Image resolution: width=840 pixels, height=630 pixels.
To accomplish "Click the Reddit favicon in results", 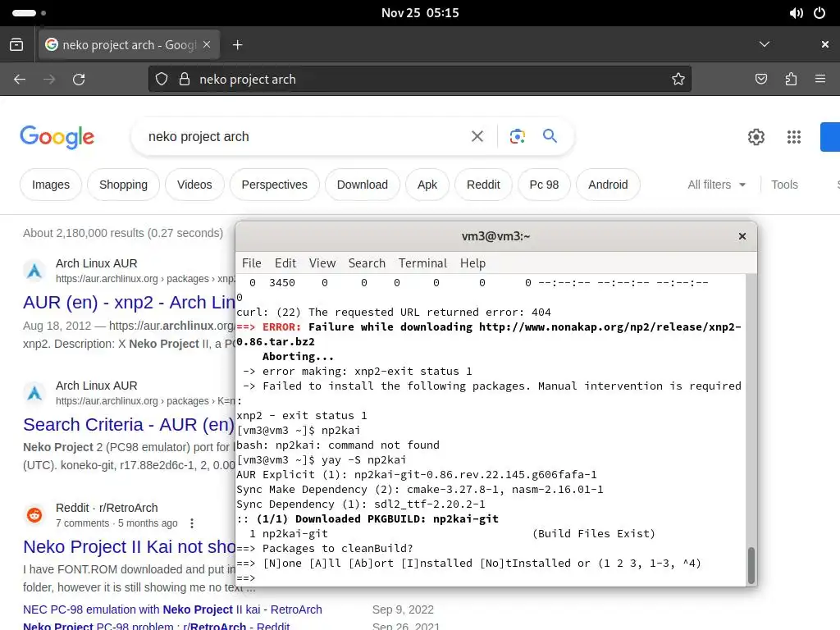I will click(x=34, y=515).
